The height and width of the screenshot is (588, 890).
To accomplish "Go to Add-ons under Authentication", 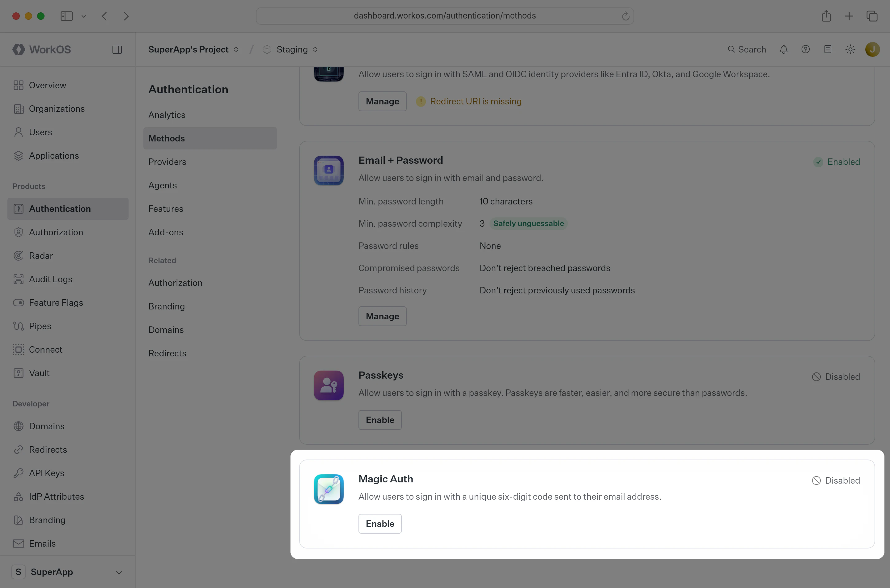I will pos(210,232).
